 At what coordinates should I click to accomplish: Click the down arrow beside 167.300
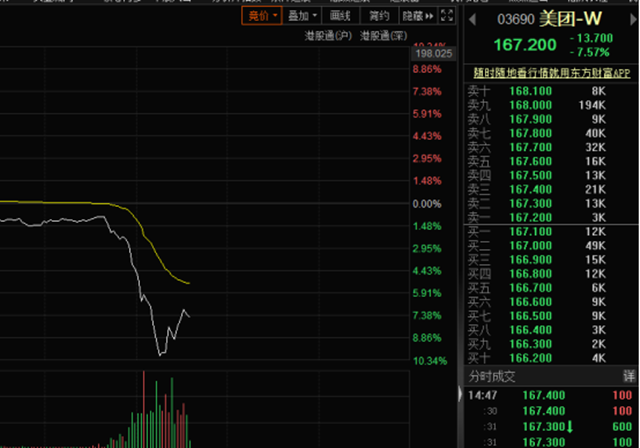[570, 427]
